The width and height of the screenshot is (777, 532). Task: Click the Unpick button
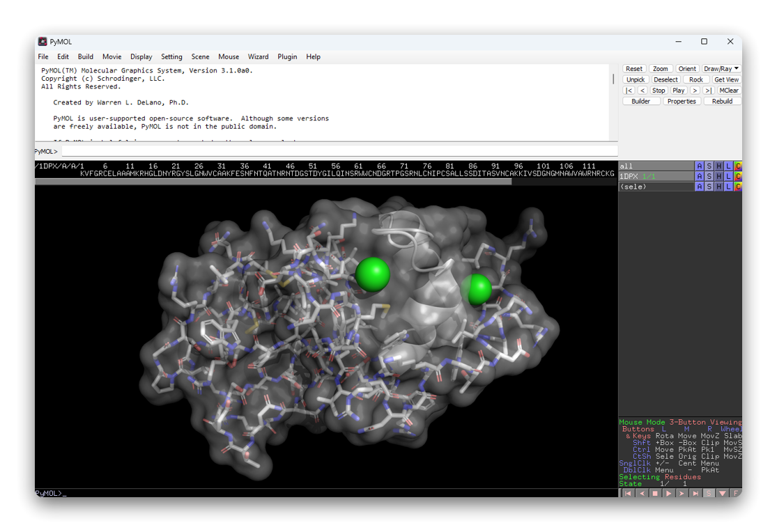pyautogui.click(x=636, y=80)
